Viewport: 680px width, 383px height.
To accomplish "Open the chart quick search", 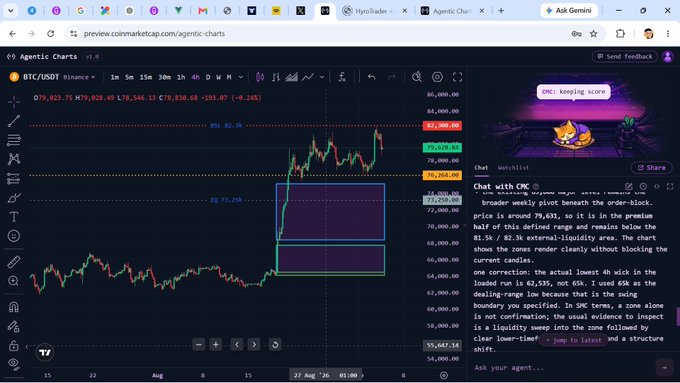I will click(417, 77).
